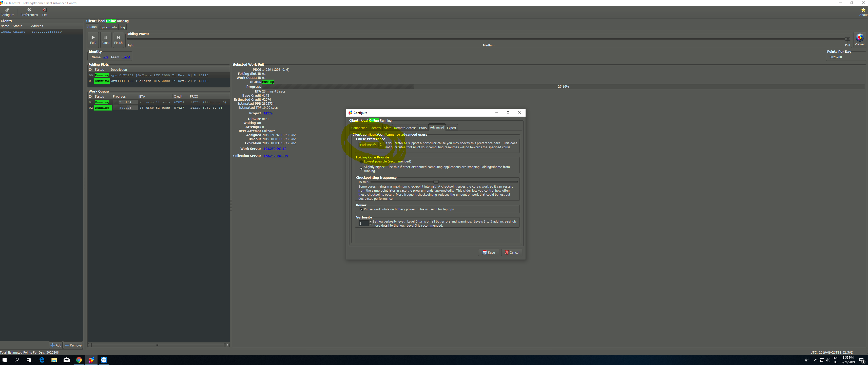This screenshot has height=365, width=868.
Task: Open the network status tray icon
Action: point(822,360)
